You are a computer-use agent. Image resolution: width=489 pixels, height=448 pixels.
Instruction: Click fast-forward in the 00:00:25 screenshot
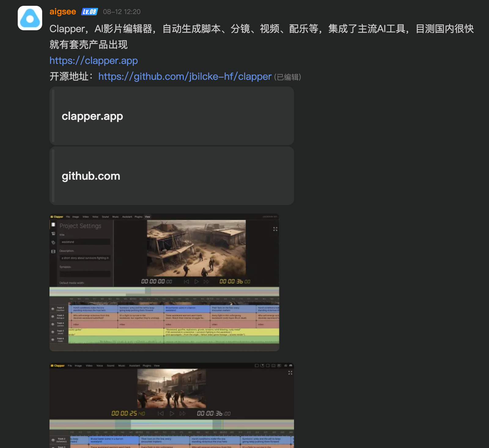pos(182,413)
